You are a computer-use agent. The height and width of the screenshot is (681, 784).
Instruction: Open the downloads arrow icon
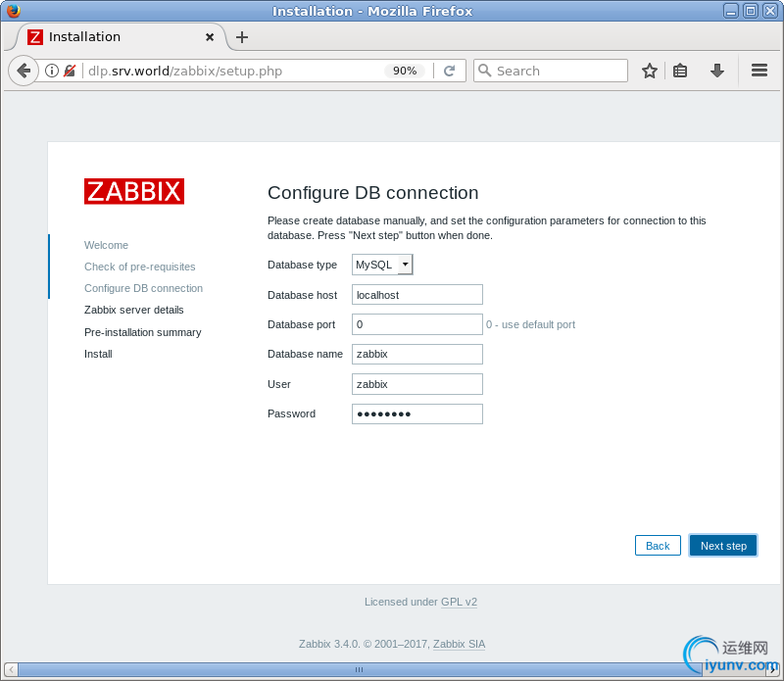pos(717,71)
